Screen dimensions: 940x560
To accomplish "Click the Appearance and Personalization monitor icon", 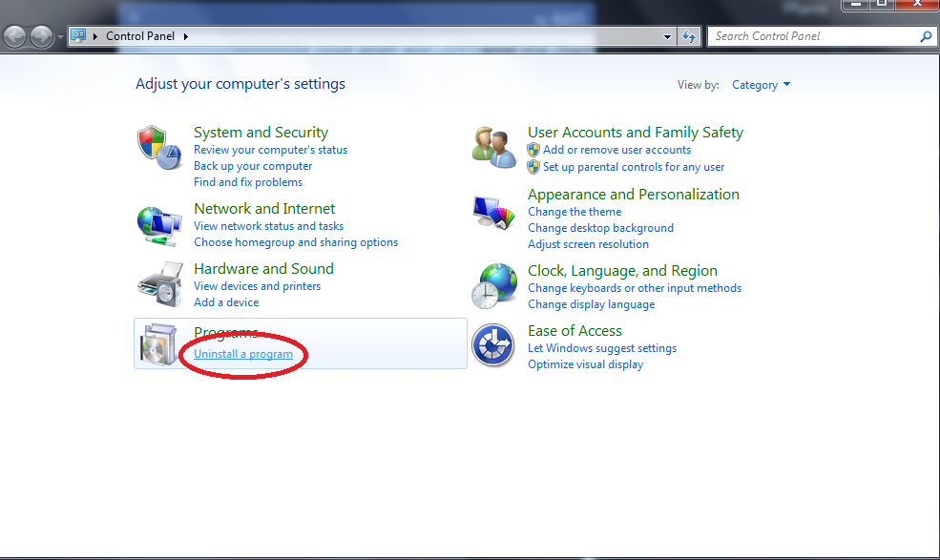I will (493, 213).
